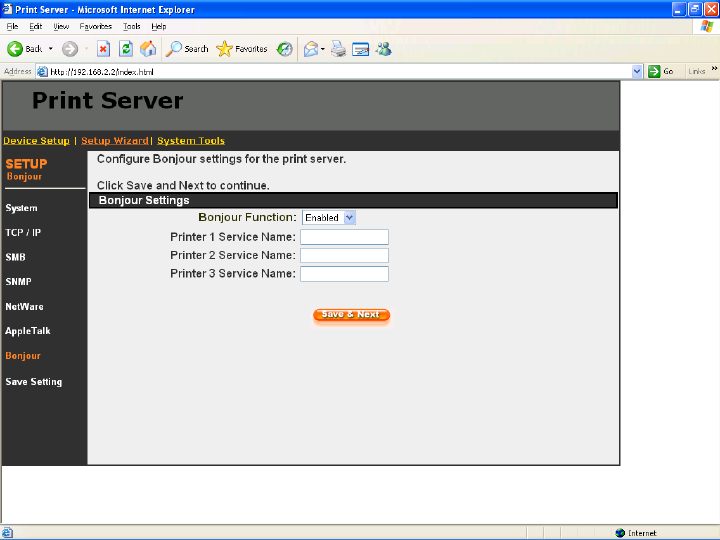Viewport: 720px width, 540px height.
Task: Open the File menu
Action: (x=12, y=26)
